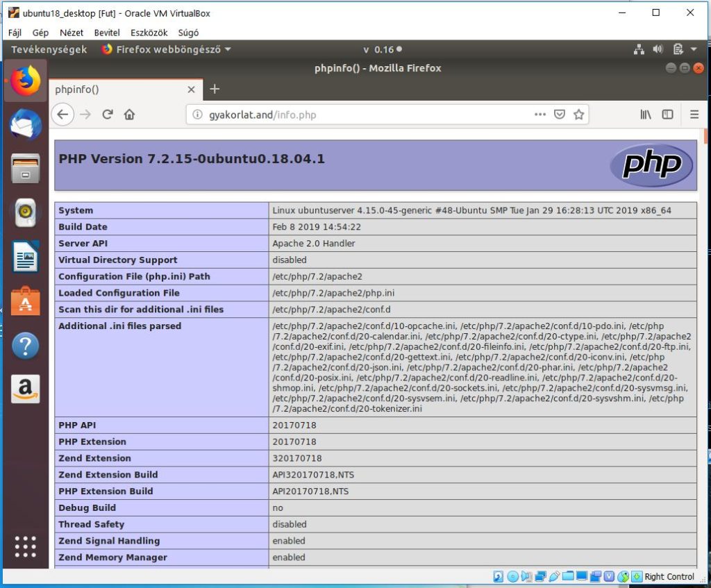Open LibreOffice Writer from the dock

coord(26,257)
